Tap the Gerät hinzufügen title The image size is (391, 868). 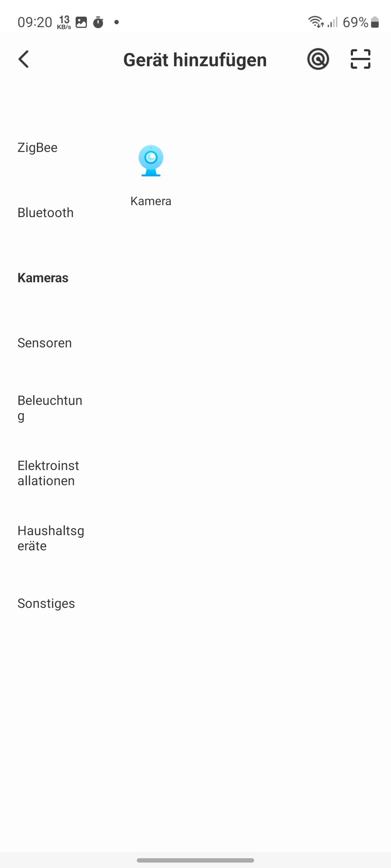pos(195,60)
